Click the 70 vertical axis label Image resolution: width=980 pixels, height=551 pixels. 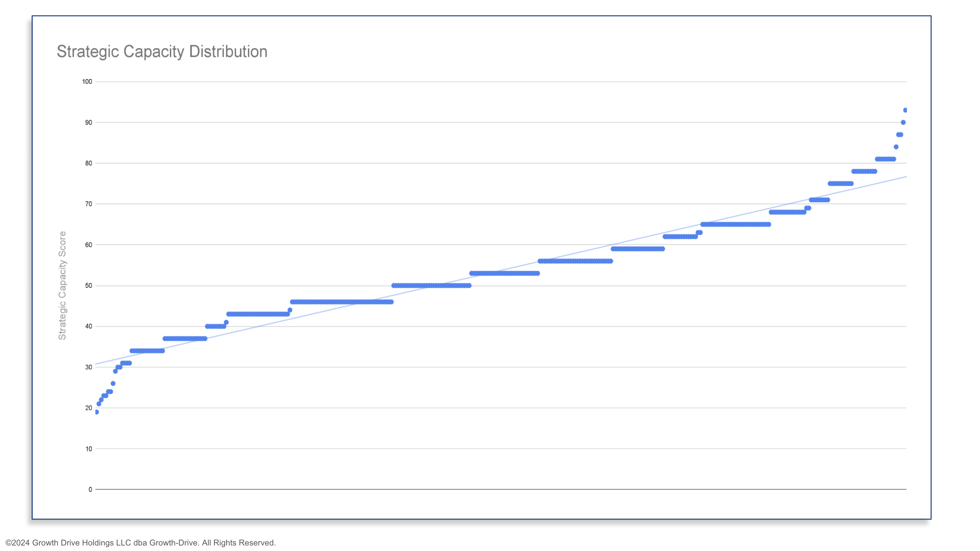coord(88,204)
